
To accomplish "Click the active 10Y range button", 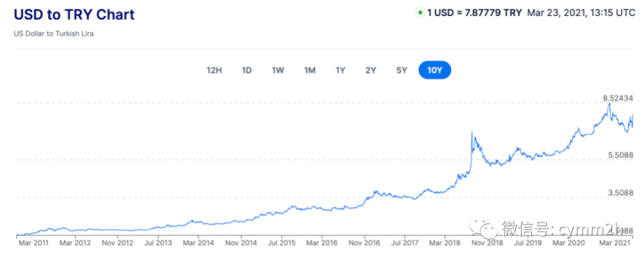I will click(x=435, y=70).
